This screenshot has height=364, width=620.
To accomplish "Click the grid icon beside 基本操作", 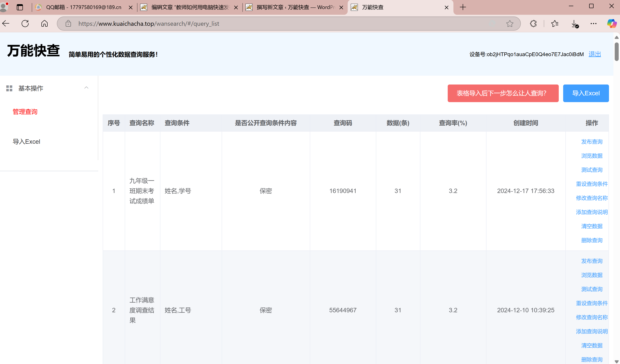I will (x=9, y=88).
